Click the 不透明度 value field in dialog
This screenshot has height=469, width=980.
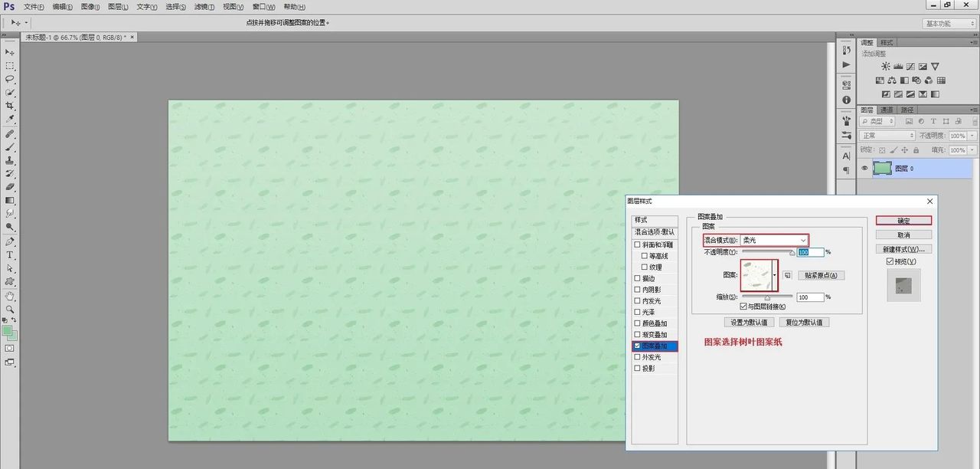tap(810, 252)
